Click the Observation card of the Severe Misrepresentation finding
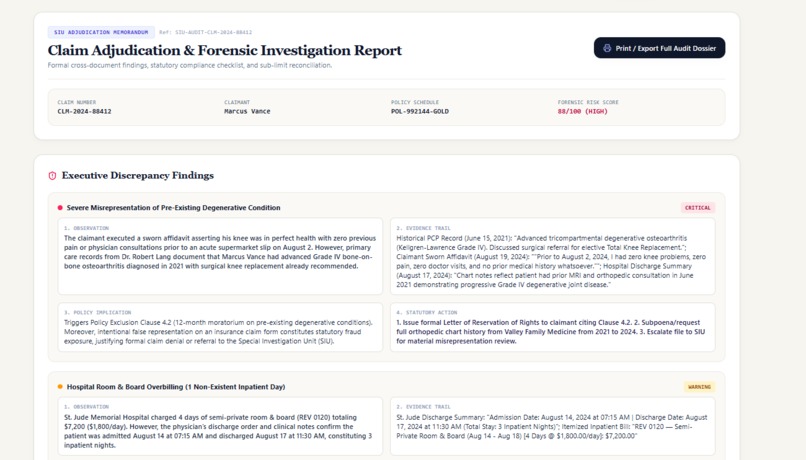Screen dimensions: 806x460 click(x=220, y=256)
